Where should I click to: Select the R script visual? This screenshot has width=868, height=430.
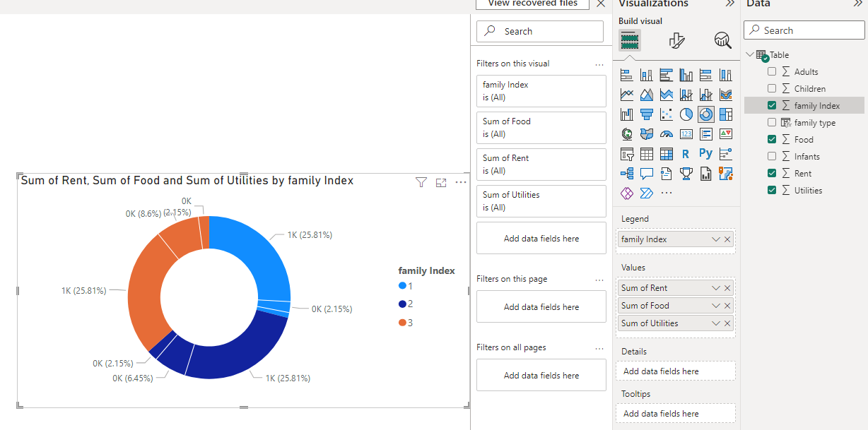(x=686, y=154)
